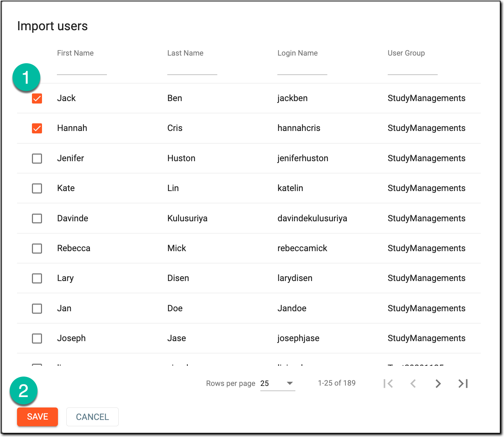Jump to the last page of users

463,384
